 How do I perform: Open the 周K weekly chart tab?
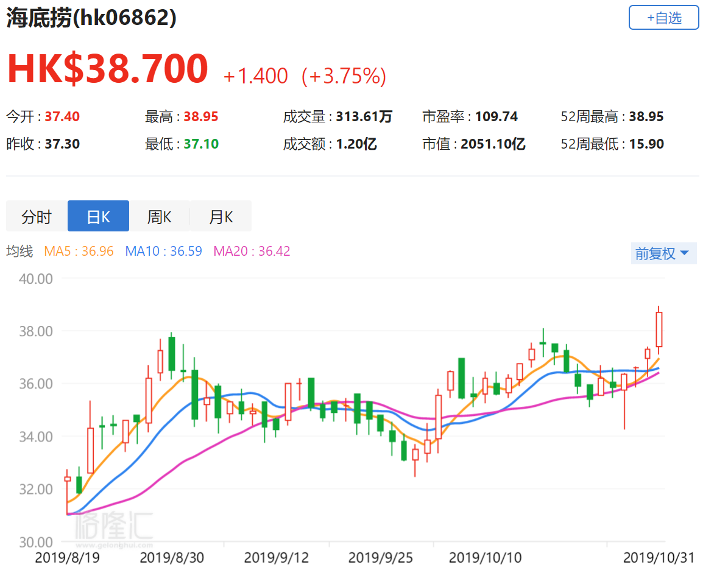[159, 216]
